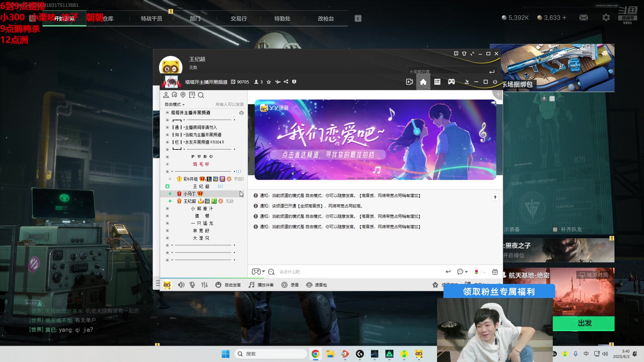This screenshot has width=644, height=362.
Task: Select the 王纪超 sub-channel row
Action: 204,186
